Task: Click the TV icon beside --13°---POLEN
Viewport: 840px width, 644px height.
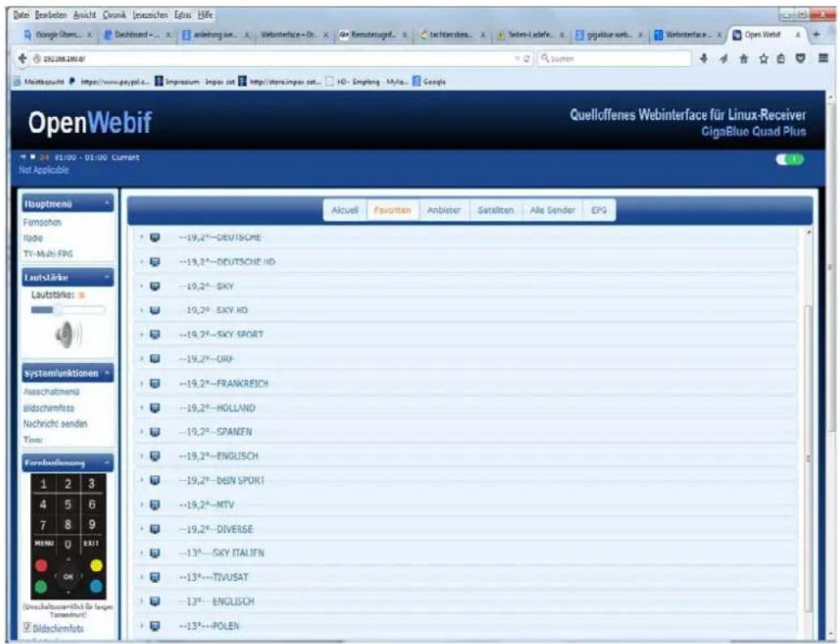Action: coord(155,626)
